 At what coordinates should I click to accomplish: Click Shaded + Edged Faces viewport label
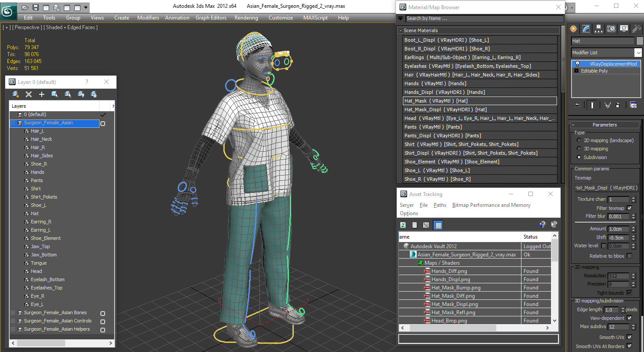click(72, 27)
